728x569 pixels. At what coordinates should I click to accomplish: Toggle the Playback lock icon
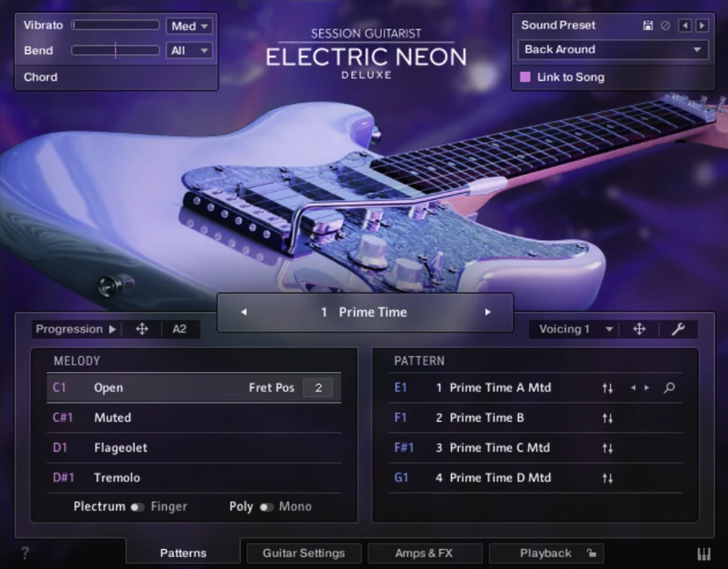[591, 553]
